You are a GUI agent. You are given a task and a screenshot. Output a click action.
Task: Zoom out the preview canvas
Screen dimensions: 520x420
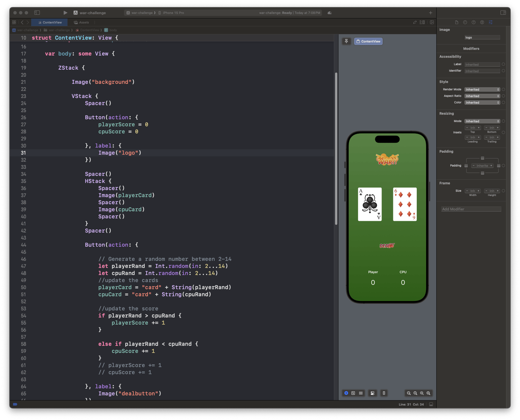pyautogui.click(x=409, y=393)
